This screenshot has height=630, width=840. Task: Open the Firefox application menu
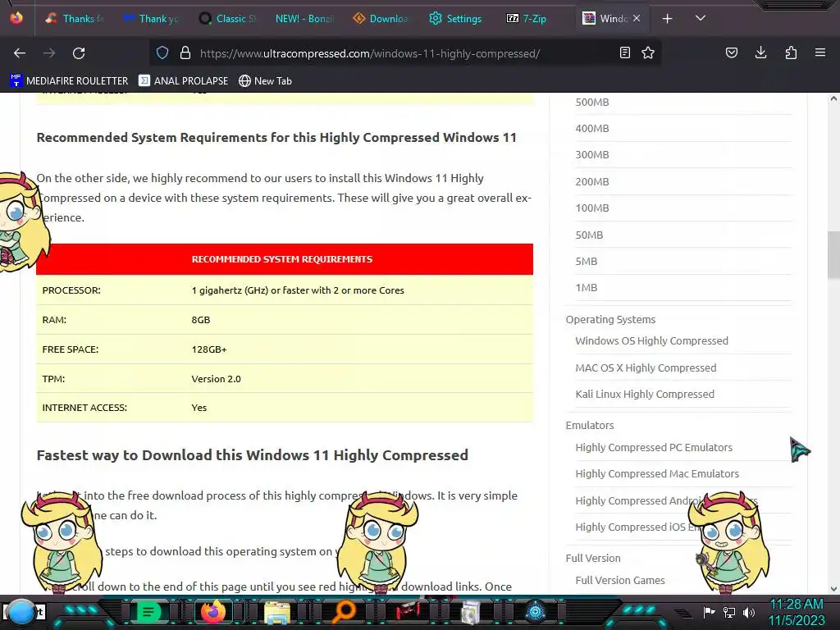coord(820,52)
